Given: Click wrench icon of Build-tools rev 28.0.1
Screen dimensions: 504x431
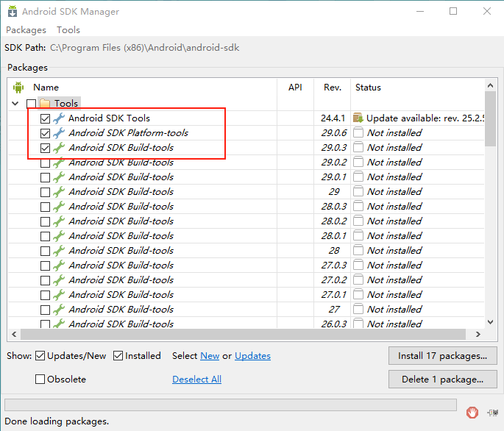Looking at the screenshot, I should click(59, 236).
